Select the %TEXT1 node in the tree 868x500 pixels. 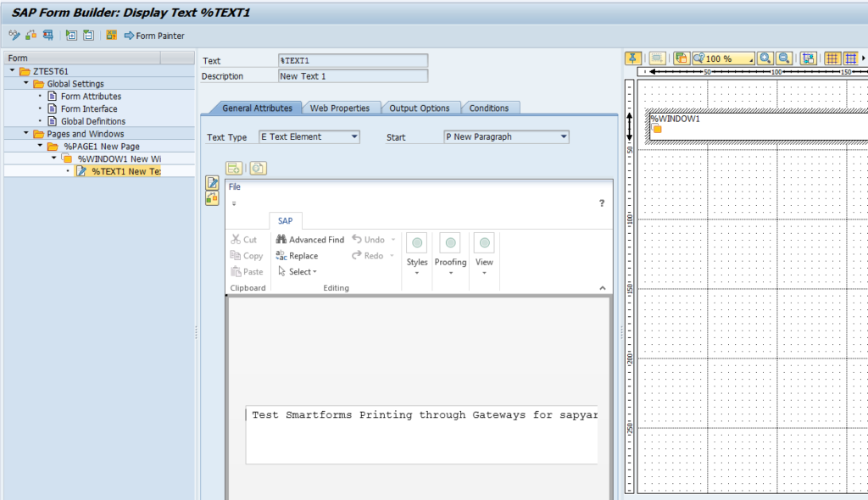pos(125,171)
